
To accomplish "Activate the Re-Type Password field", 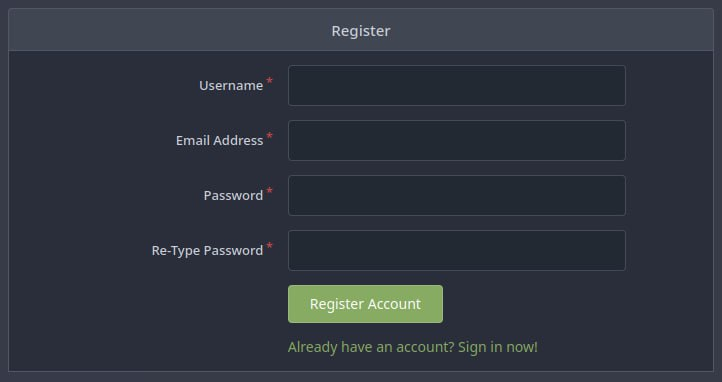I will (457, 250).
